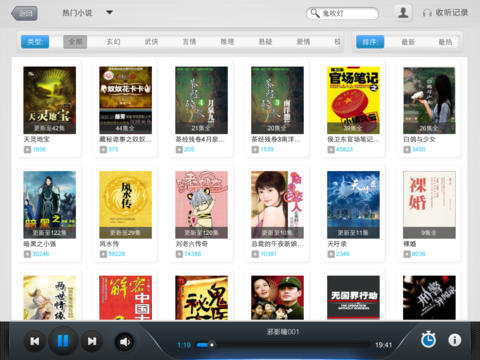
Task: Open the 官场笔记 book cover
Action: pyautogui.click(x=353, y=100)
